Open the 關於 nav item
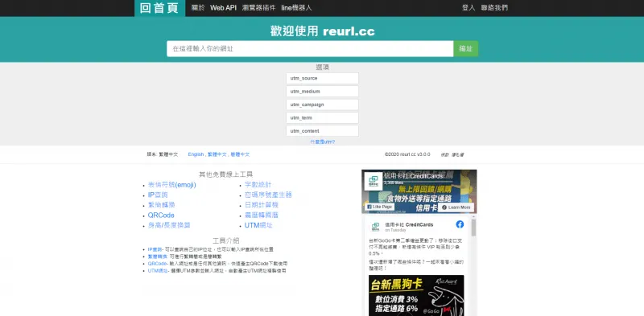The width and height of the screenshot is (644, 316). (198, 8)
